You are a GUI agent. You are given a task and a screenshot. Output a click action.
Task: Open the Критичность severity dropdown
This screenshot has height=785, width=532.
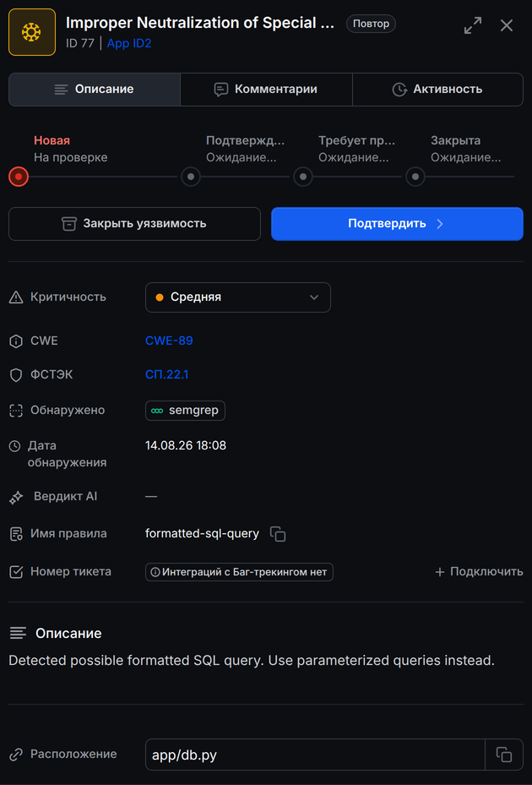(x=238, y=297)
